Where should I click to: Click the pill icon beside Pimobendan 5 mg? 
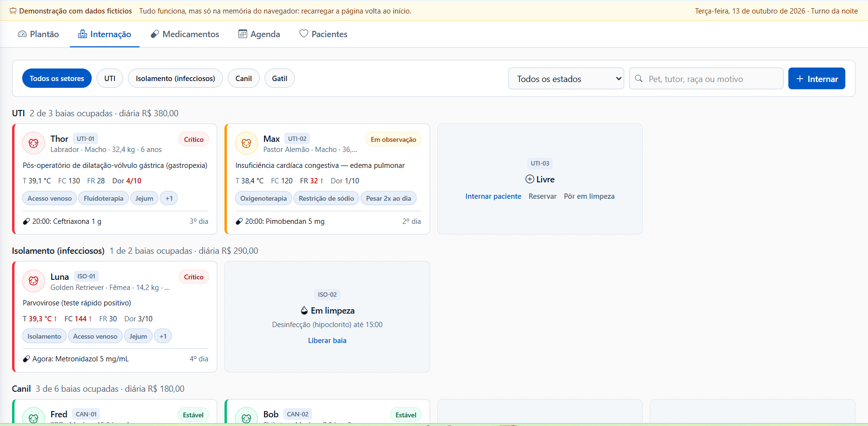tap(239, 221)
